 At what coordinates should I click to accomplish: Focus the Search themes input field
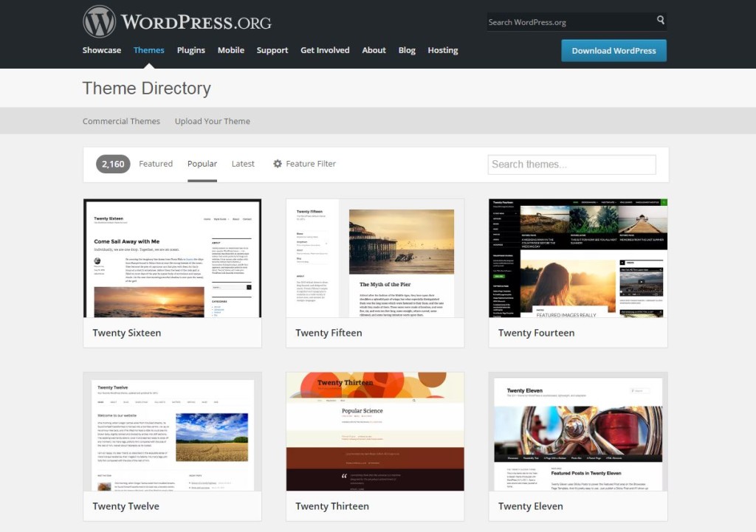pos(571,165)
